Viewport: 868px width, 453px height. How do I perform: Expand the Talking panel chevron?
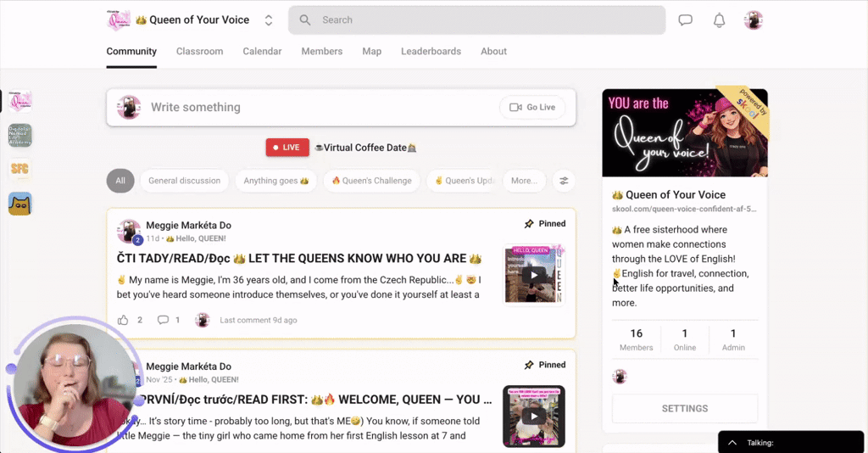click(x=732, y=443)
